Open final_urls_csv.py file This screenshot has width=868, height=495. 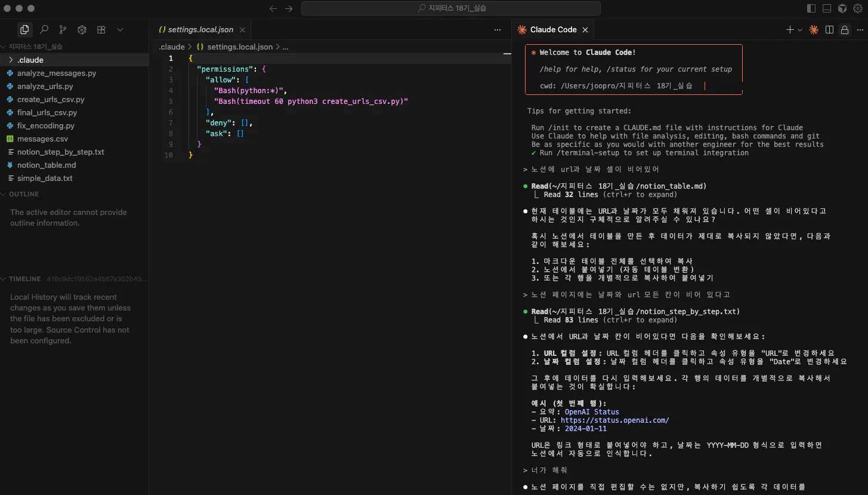[x=75, y=112]
